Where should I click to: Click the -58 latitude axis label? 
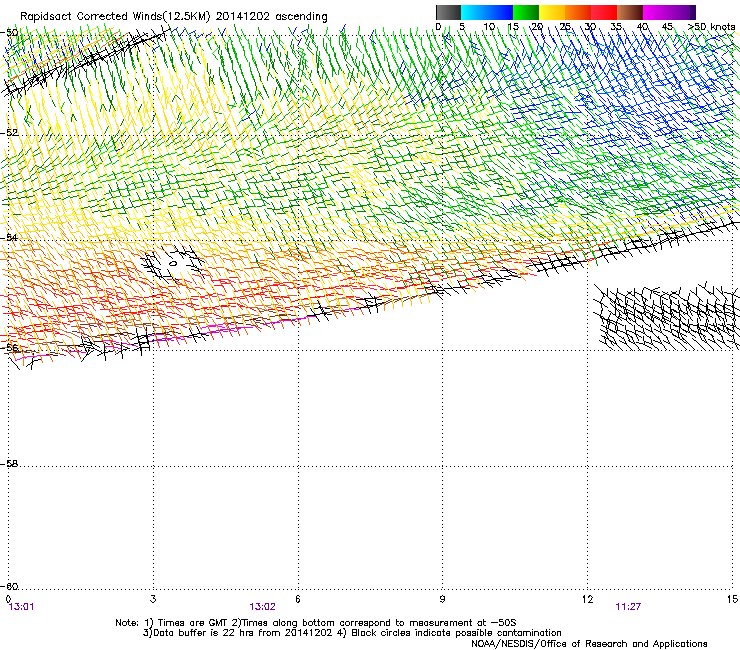(x=9, y=464)
